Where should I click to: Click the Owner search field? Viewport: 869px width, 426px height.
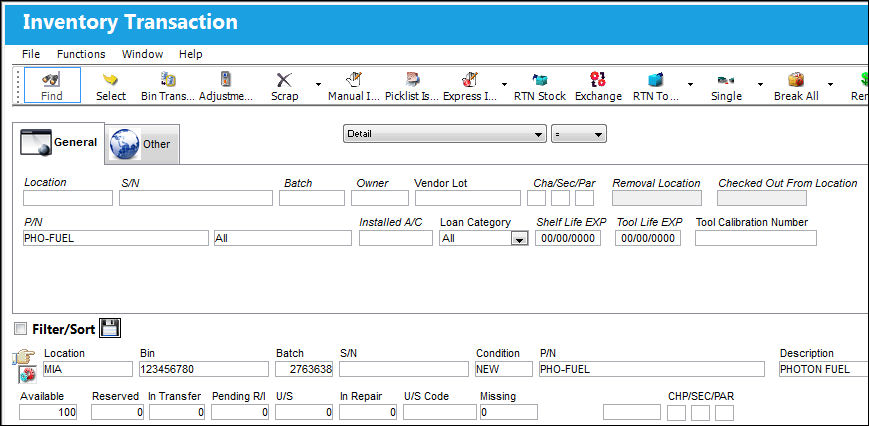pyautogui.click(x=380, y=198)
